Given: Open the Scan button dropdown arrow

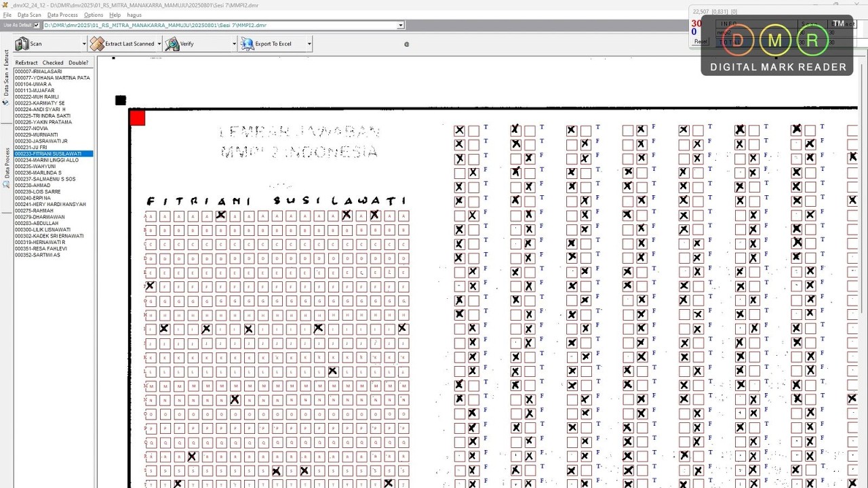Looking at the screenshot, I should (84, 44).
